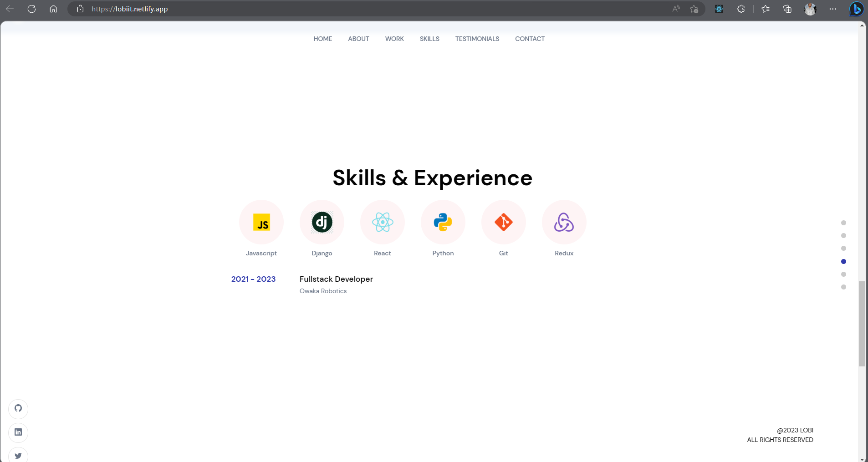868x462 pixels.
Task: Click the Redux skill icon
Action: 564,223
